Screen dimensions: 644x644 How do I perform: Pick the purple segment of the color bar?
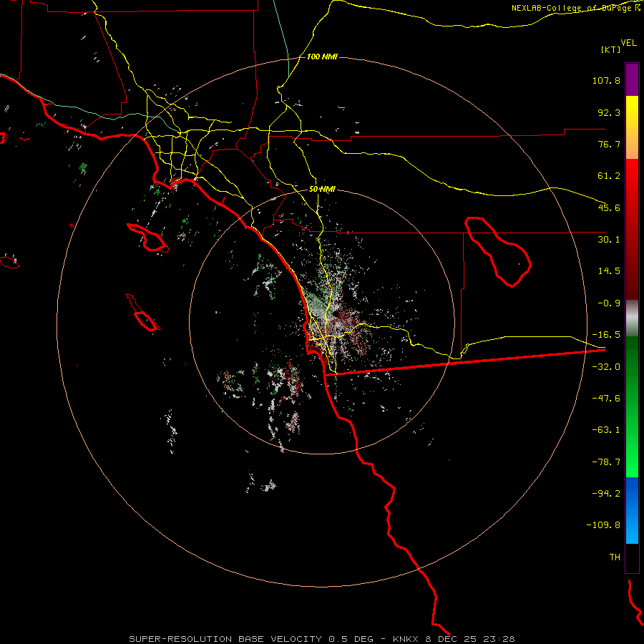632,79
